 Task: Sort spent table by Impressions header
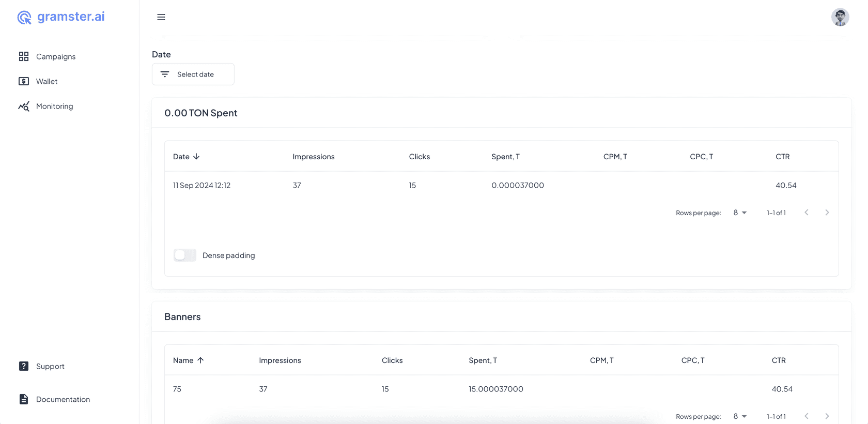[313, 157]
